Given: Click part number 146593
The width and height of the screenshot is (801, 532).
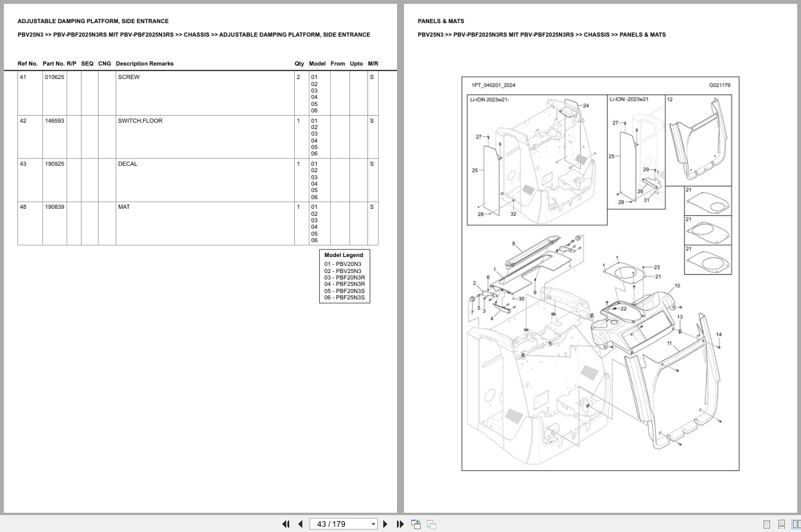Looking at the screenshot, I should (54, 121).
